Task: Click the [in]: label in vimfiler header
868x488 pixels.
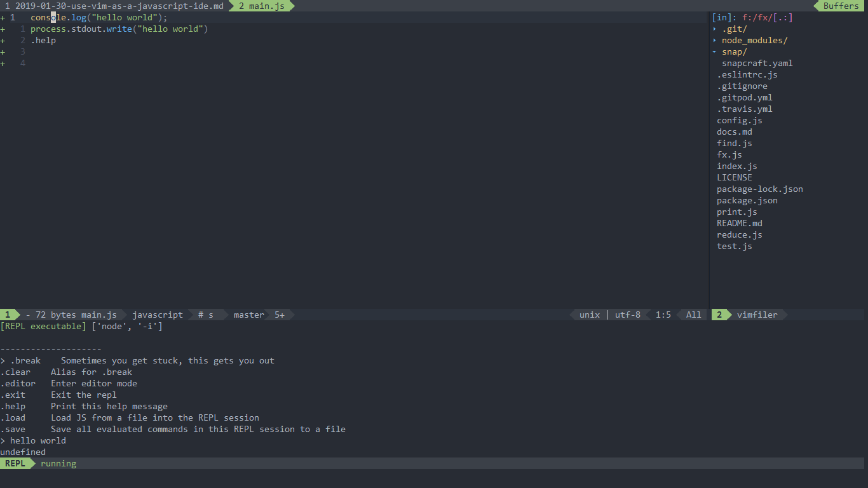Action: tap(724, 17)
